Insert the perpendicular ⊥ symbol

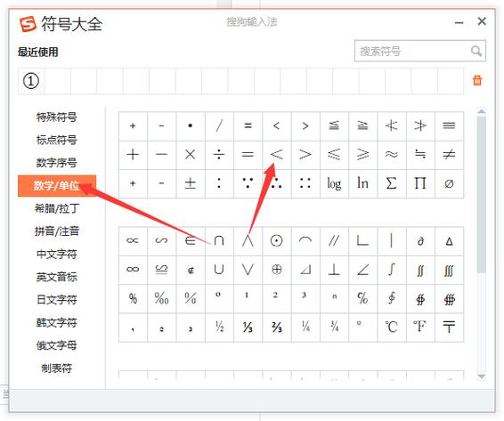[x=334, y=270]
